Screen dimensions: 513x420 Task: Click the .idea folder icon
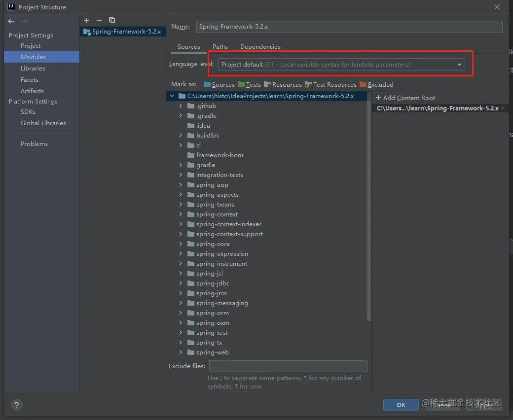(x=191, y=126)
